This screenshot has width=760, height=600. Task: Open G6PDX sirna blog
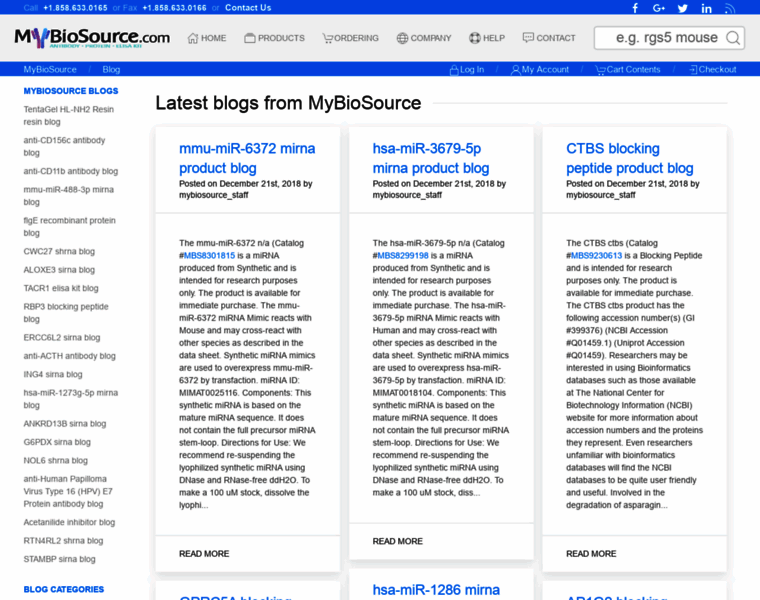tap(57, 442)
